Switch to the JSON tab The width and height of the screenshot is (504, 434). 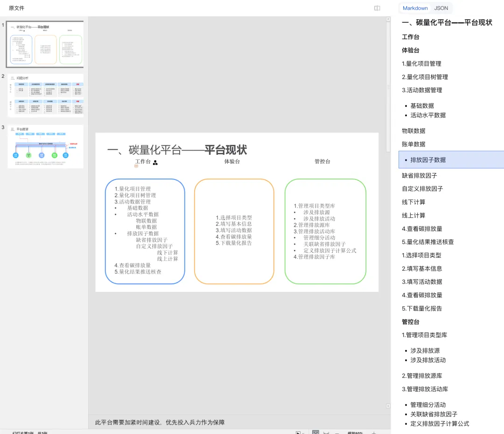441,8
